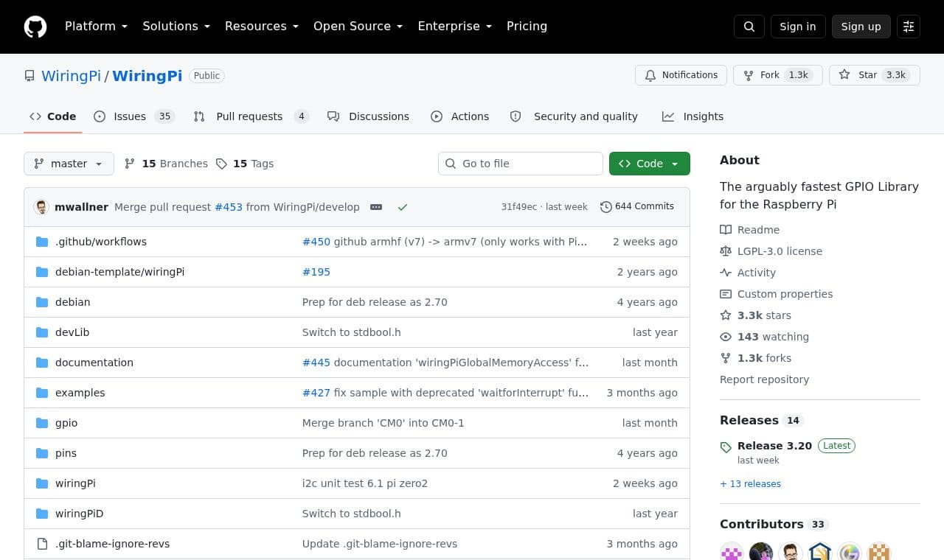Screen dimensions: 944x560
Task: Click the + 13 releases link
Action: coord(750,484)
